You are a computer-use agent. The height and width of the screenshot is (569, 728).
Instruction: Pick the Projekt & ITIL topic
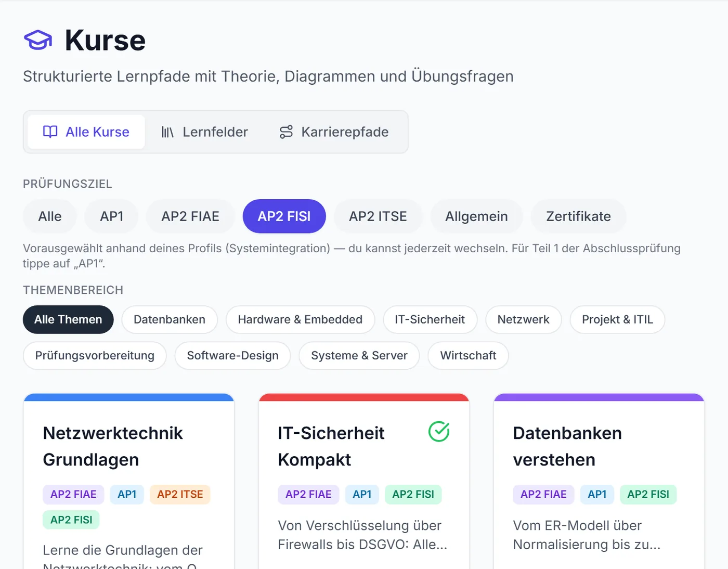tap(617, 319)
